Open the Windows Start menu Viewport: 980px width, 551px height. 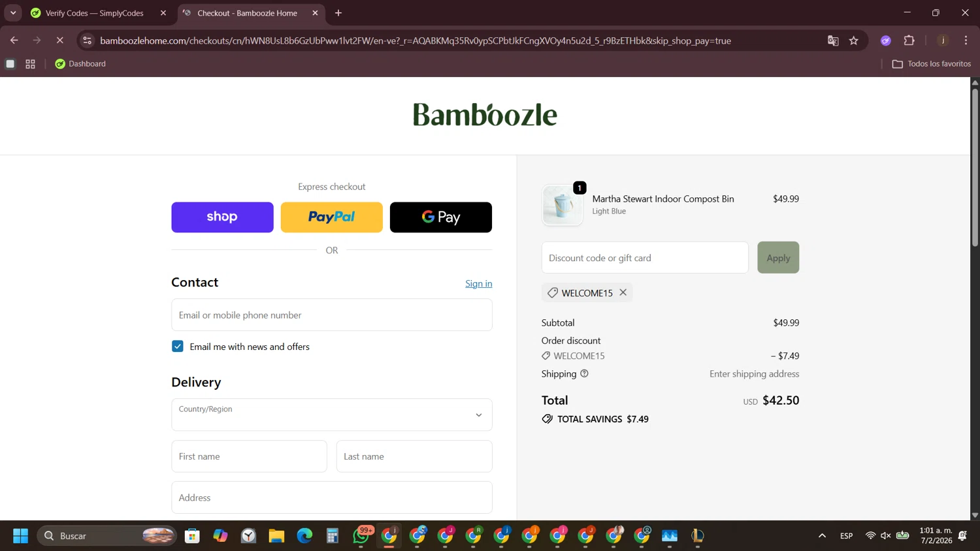tap(20, 536)
